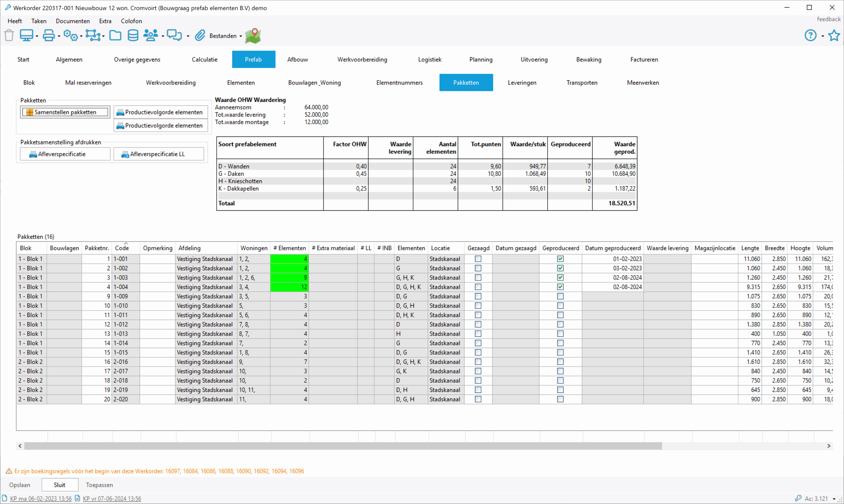Open the Ac: 3.121 dropdown arrow

(x=834, y=499)
